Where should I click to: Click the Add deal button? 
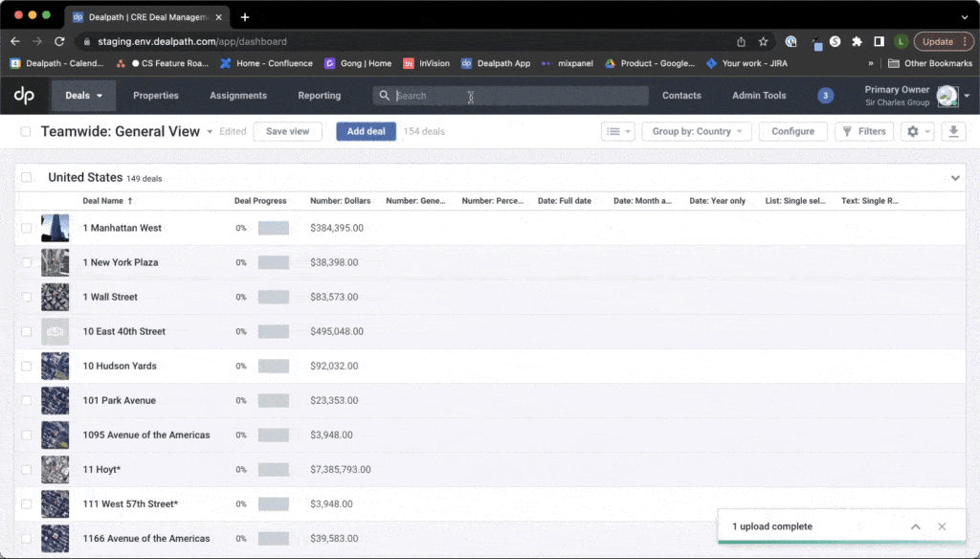click(366, 131)
